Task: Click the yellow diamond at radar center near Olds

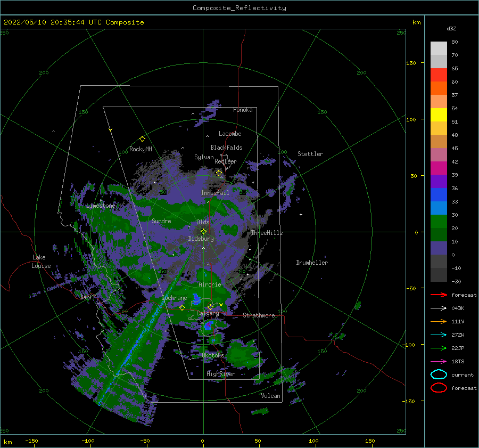Action: pyautogui.click(x=203, y=232)
